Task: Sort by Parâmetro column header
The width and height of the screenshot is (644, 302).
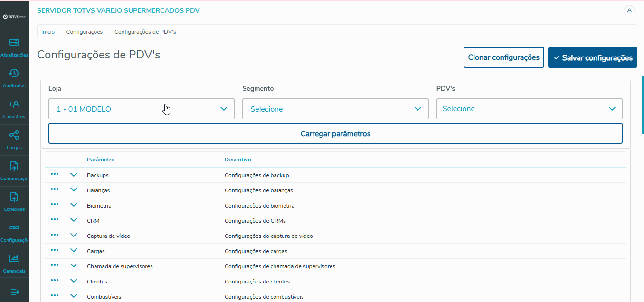Action: point(101,160)
